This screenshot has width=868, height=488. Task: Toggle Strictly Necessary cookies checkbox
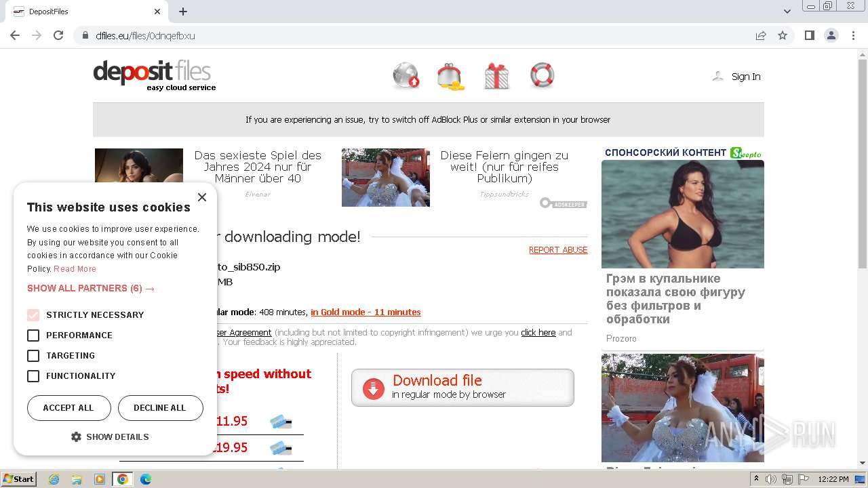coord(33,315)
